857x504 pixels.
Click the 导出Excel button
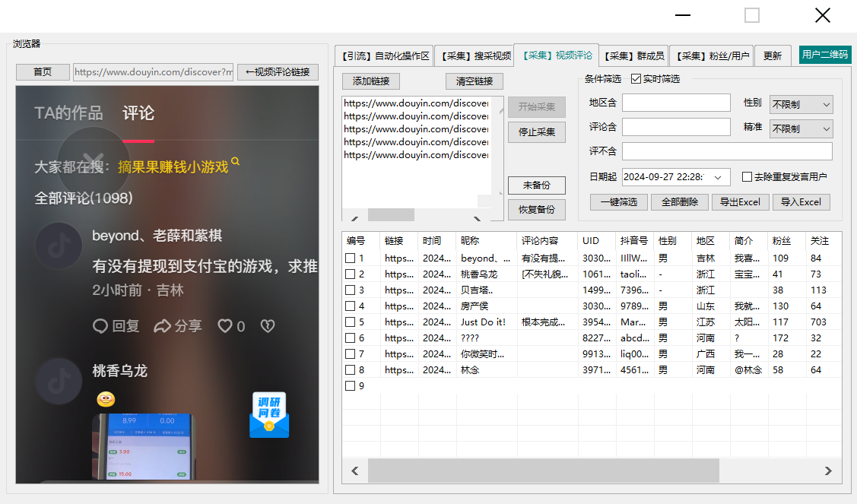740,201
